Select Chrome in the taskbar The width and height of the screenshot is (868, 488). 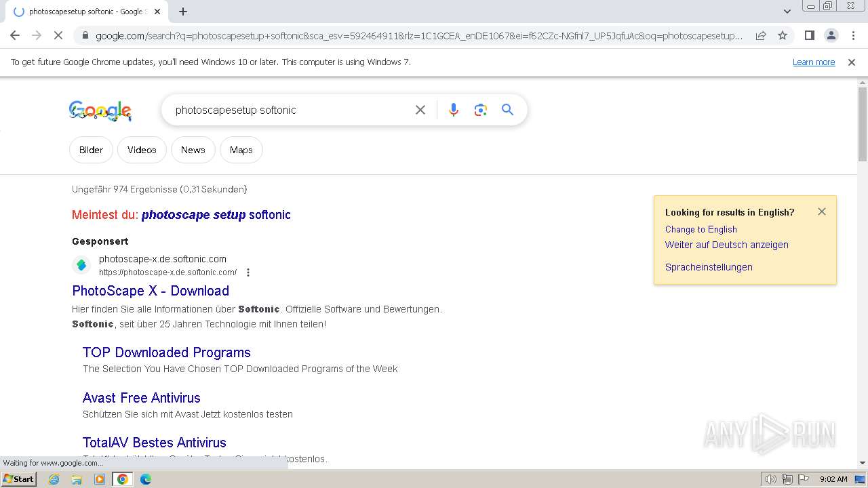click(x=123, y=479)
